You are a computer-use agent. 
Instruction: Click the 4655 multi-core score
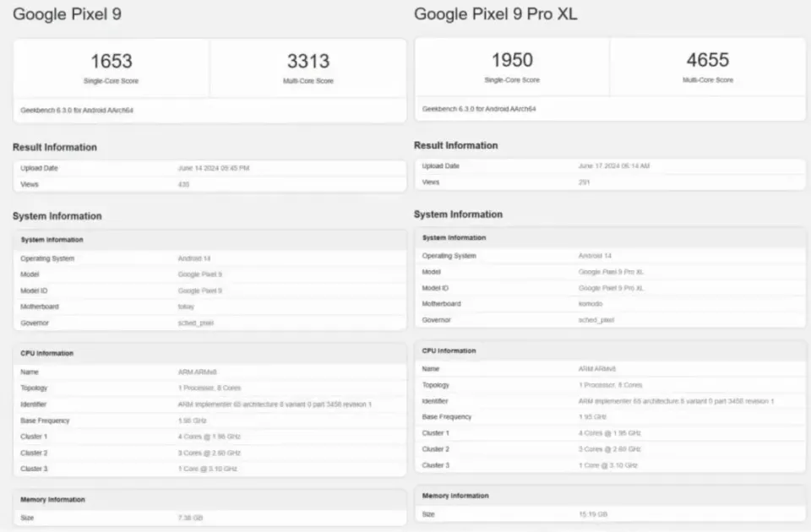coord(708,60)
